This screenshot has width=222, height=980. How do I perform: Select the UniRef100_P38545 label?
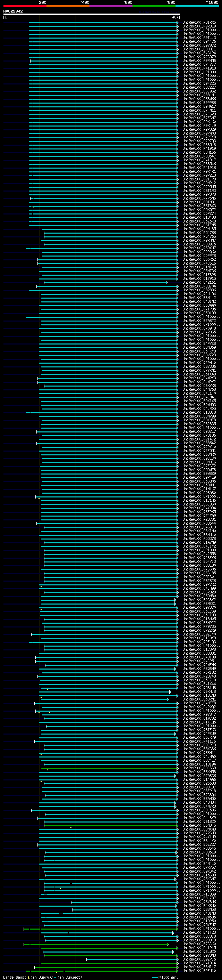(x=199, y=848)
